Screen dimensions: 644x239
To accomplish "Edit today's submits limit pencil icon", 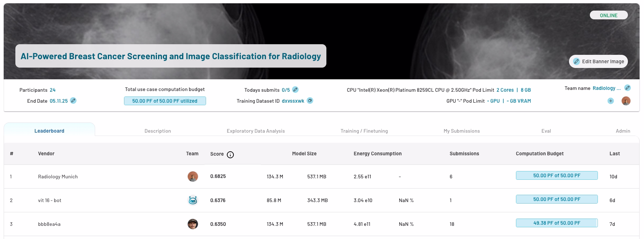I will coord(295,90).
